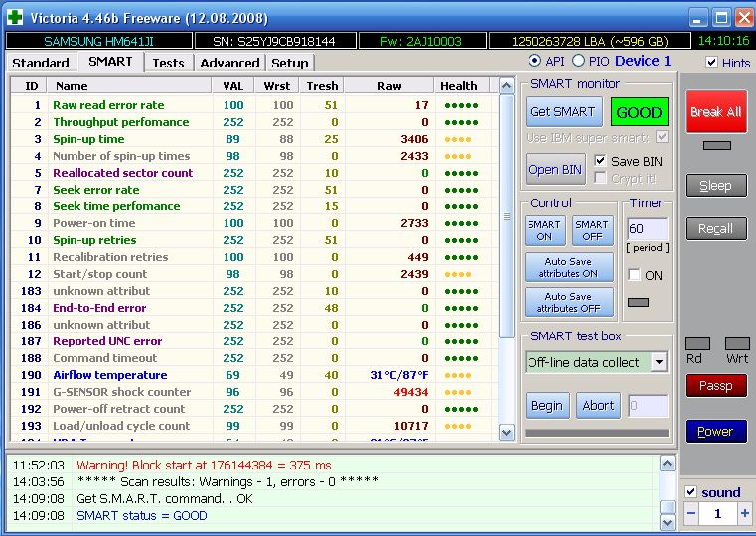Turn SMART ON in Control
The image size is (756, 536).
coord(544,230)
